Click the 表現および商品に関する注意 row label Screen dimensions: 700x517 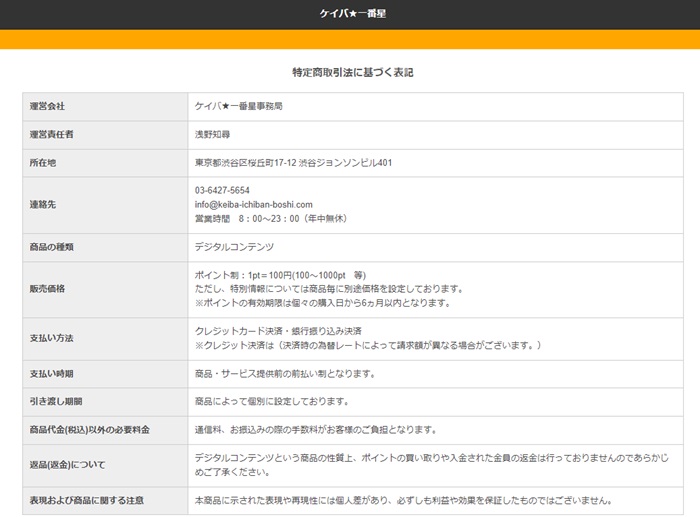[x=87, y=501]
